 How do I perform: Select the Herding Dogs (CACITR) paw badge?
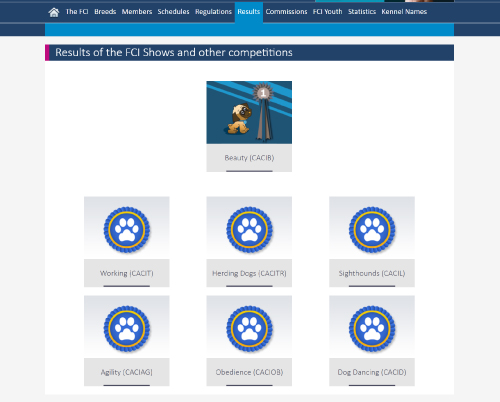coord(249,230)
